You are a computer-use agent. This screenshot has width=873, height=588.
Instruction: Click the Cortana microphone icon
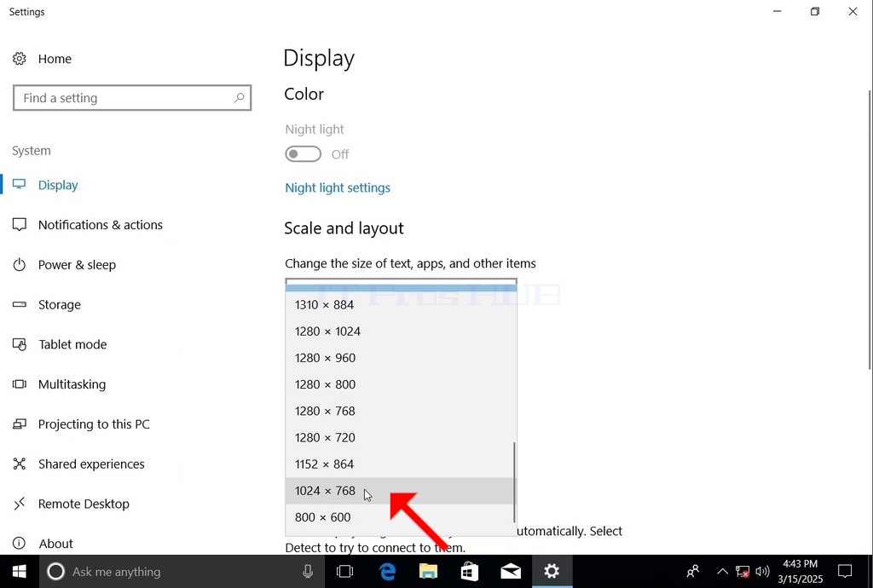coord(307,571)
